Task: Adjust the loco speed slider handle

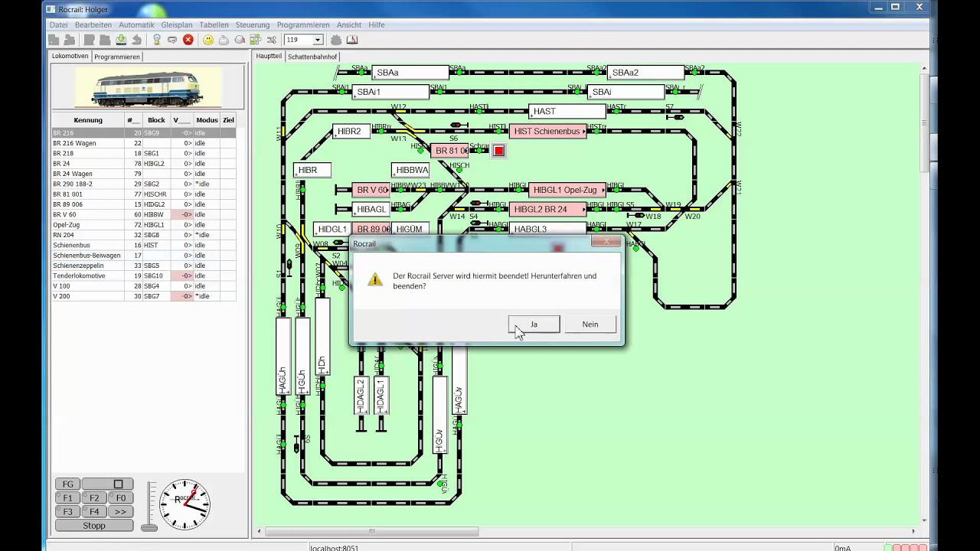Action: pyautogui.click(x=149, y=527)
